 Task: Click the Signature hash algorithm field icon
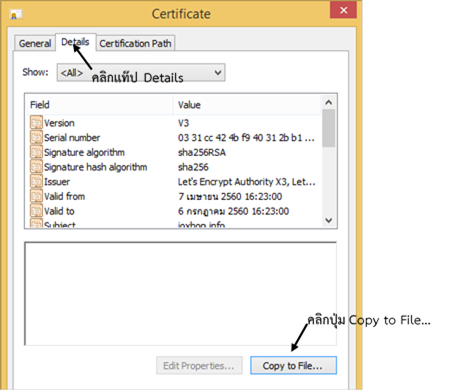click(36, 166)
